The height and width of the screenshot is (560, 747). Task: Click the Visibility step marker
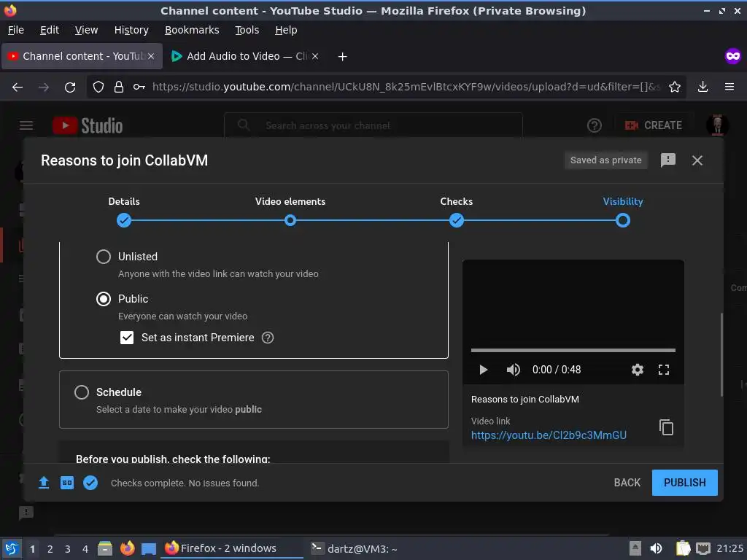[623, 220]
